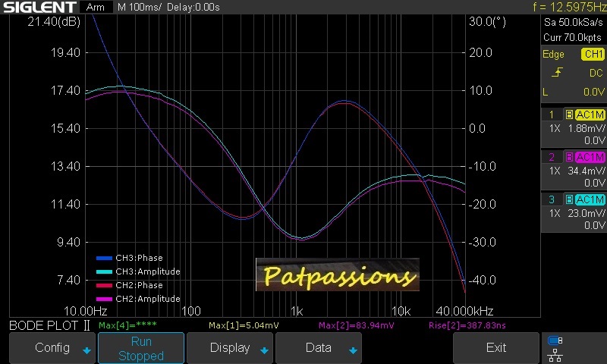607x364 pixels.
Task: Expand the Display options menu
Action: point(230,348)
